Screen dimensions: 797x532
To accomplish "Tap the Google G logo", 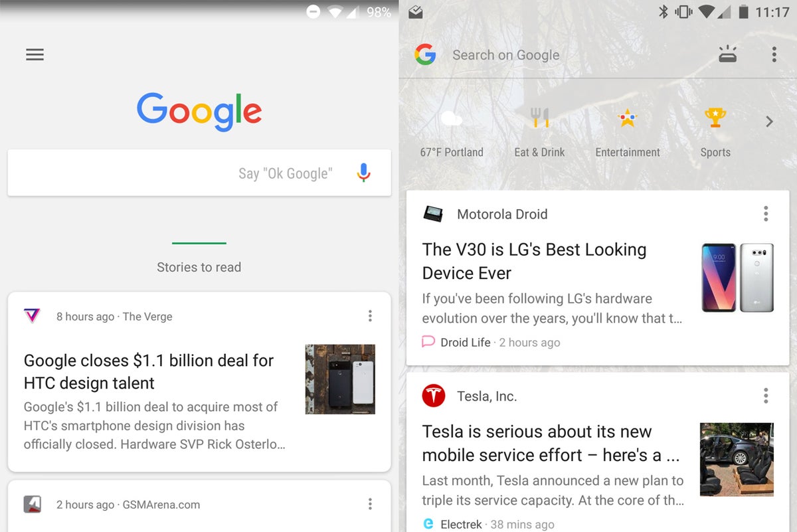I will [425, 54].
